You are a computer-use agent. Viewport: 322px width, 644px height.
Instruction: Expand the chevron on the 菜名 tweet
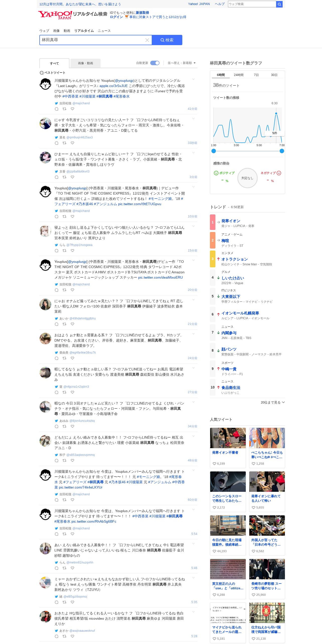tap(193, 119)
